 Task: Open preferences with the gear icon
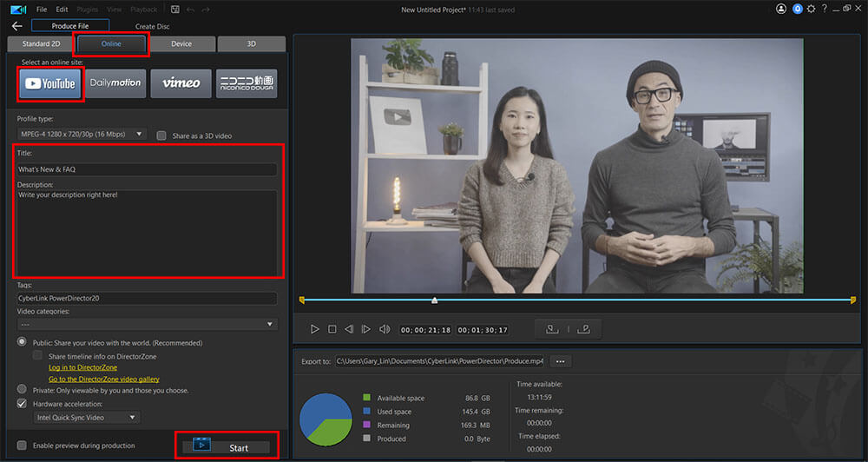(x=811, y=9)
